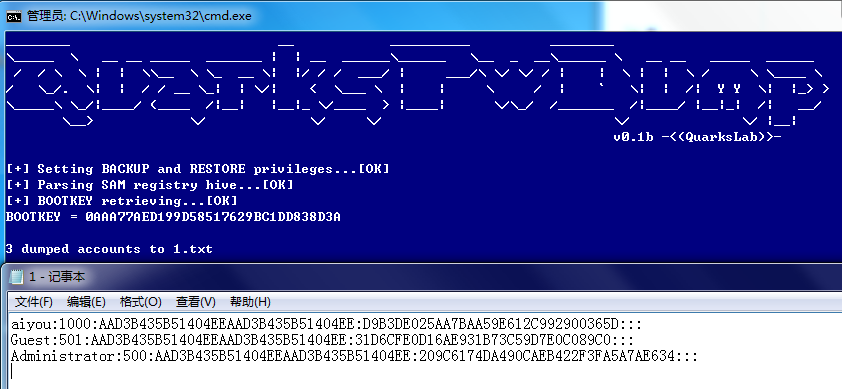Open the 文件(F) menu in Notepad

point(33,302)
